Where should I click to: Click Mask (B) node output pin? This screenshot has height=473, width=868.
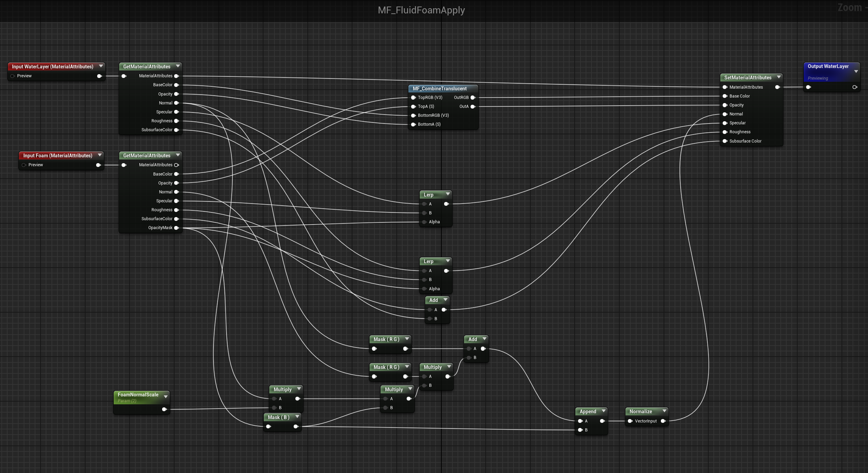tap(296, 427)
